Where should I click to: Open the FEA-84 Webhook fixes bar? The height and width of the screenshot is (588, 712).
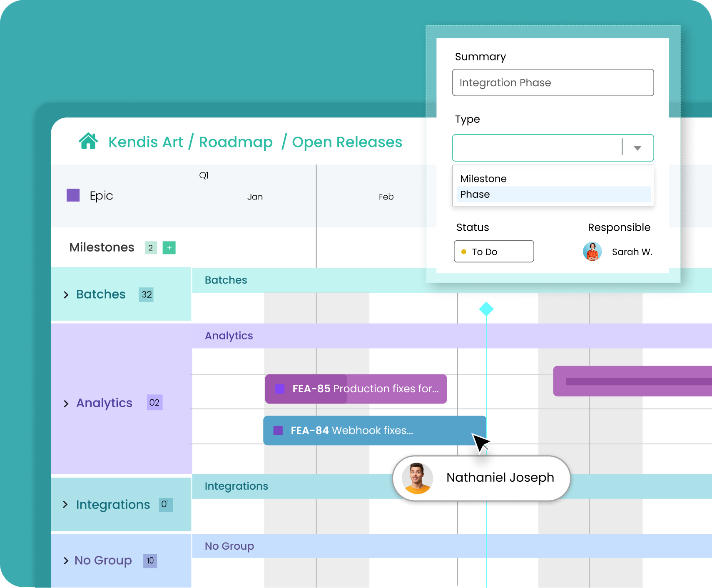(375, 431)
